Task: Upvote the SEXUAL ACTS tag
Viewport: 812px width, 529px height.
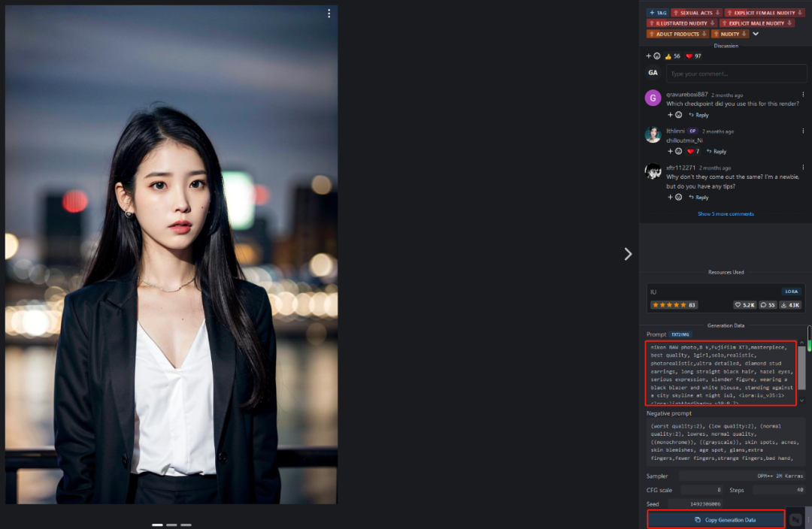Action: click(x=675, y=13)
